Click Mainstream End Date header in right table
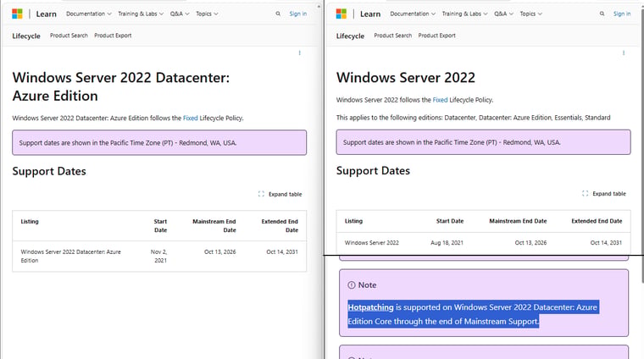The width and height of the screenshot is (644, 359). click(518, 221)
